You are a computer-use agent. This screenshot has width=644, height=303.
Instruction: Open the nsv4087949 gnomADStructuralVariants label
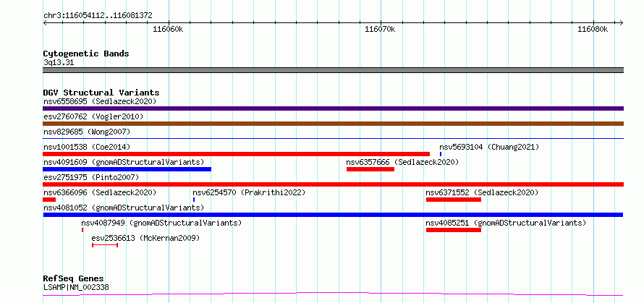click(161, 223)
